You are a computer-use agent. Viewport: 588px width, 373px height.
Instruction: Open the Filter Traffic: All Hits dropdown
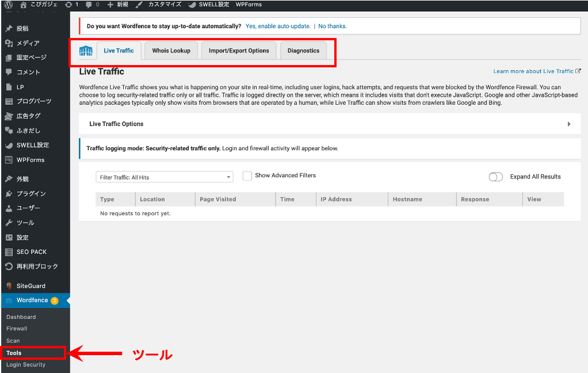(164, 177)
